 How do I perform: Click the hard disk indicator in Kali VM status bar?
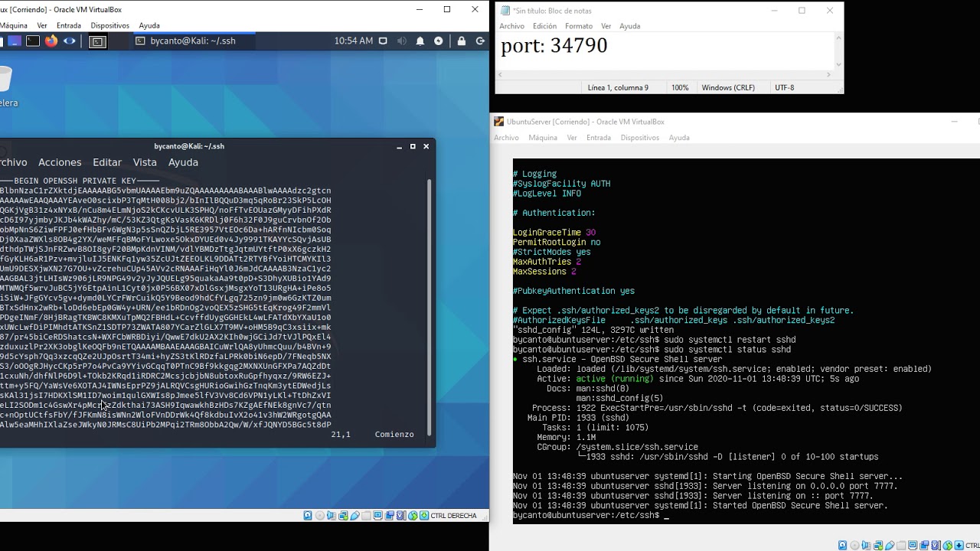point(308,516)
